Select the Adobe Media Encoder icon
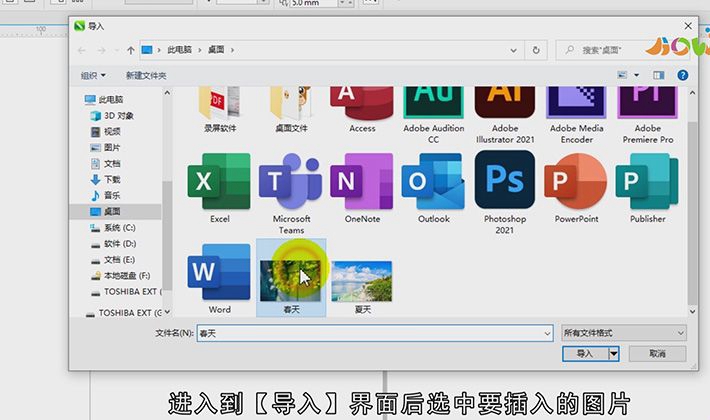 click(576, 103)
